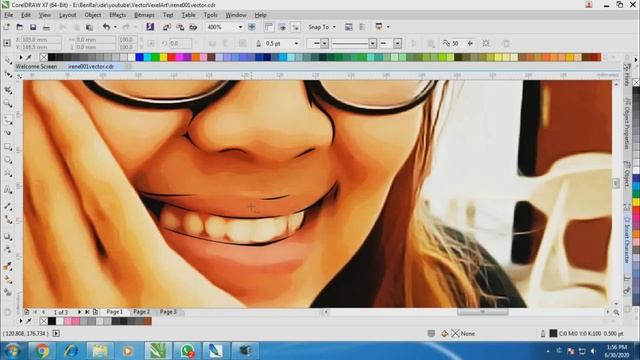Click the bounding box icon after smoothing value
This screenshot has height=360, width=640.
[x=486, y=43]
